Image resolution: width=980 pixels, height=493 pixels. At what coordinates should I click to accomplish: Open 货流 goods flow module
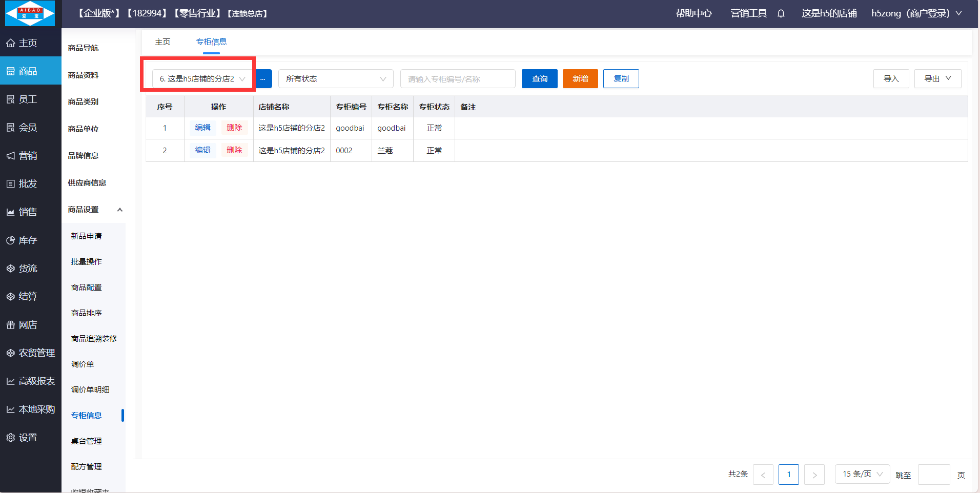click(x=30, y=269)
